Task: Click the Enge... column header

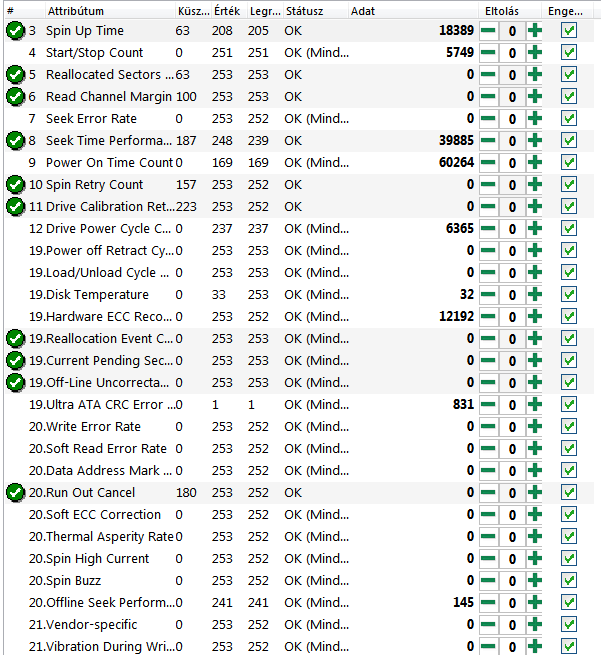Action: [x=568, y=11]
